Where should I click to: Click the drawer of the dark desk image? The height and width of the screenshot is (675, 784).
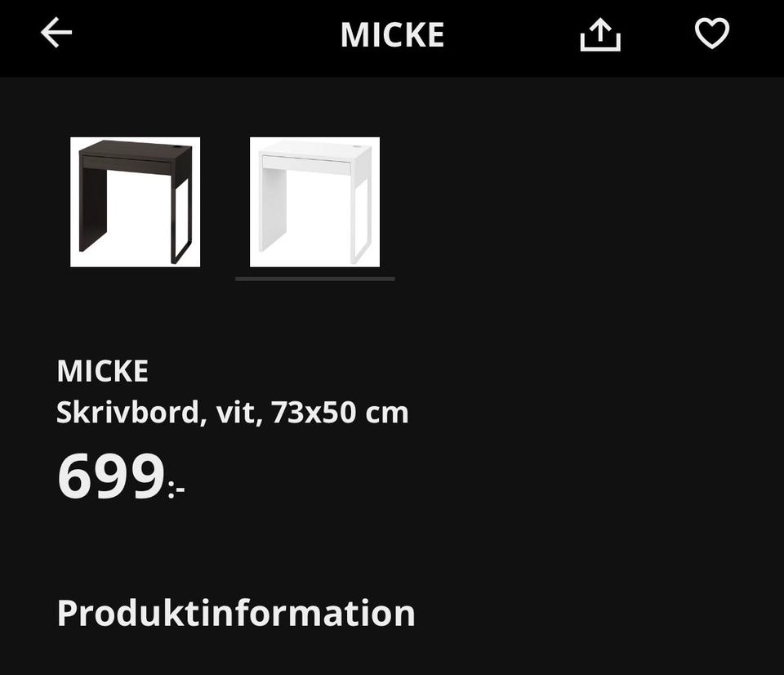pyautogui.click(x=127, y=164)
